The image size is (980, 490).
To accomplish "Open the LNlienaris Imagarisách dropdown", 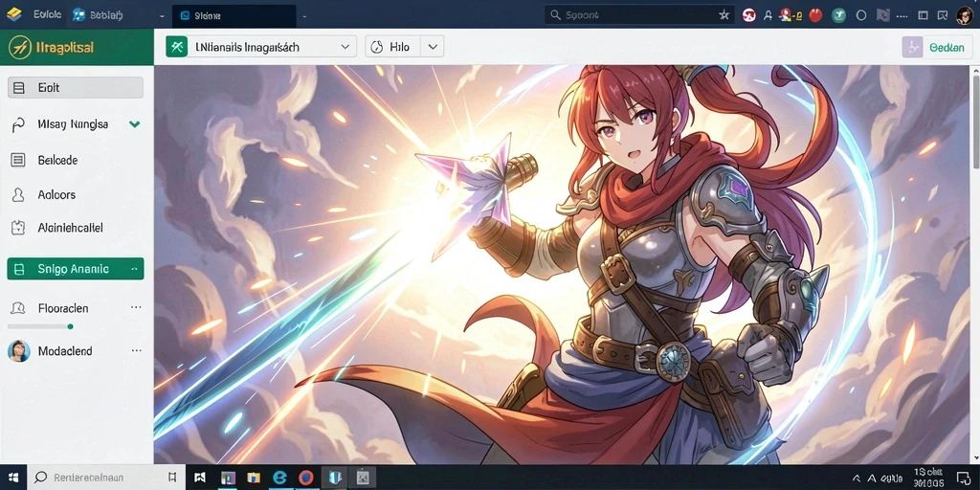I will [260, 47].
